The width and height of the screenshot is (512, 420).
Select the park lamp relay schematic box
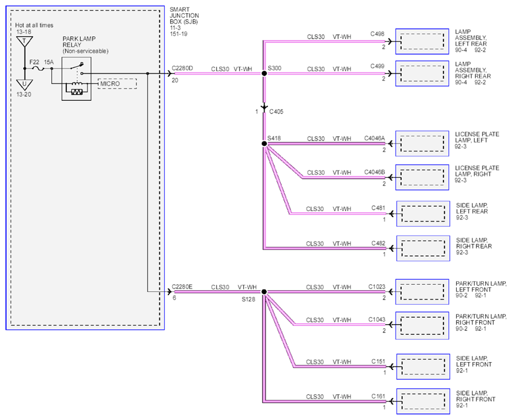tap(76, 79)
